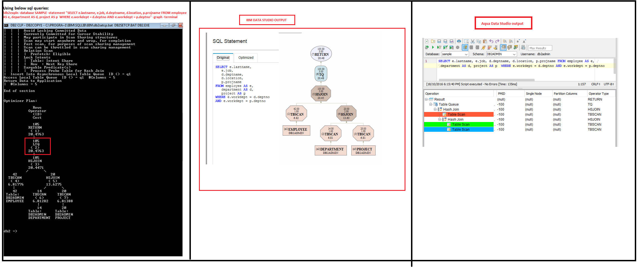Collapse the second Hash Join tree node
The width and height of the screenshot is (644, 273).
click(440, 120)
